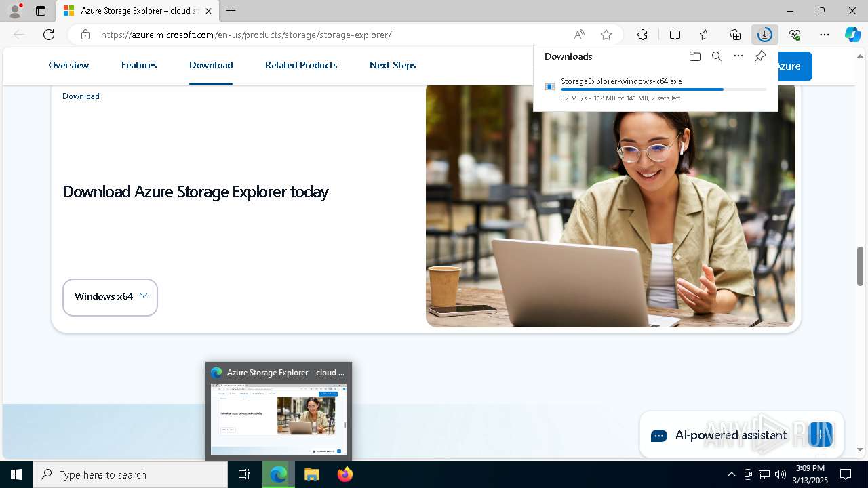Toggle split screen view

pos(675,35)
